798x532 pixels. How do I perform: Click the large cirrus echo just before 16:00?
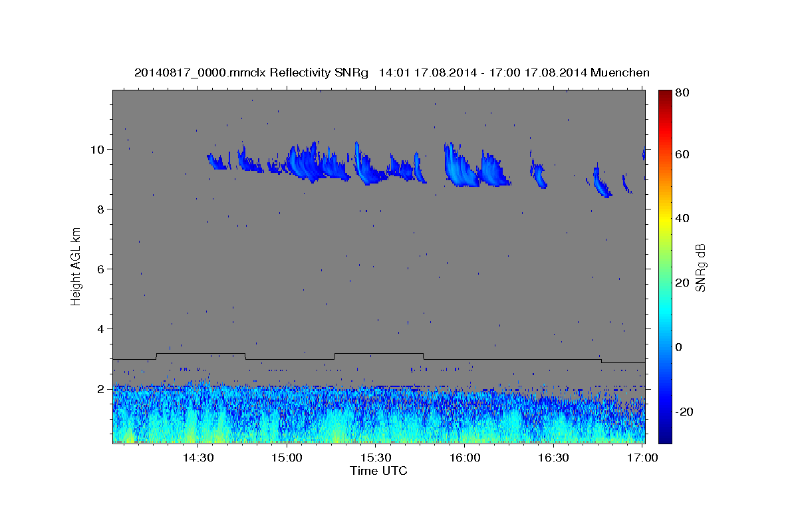point(461,166)
